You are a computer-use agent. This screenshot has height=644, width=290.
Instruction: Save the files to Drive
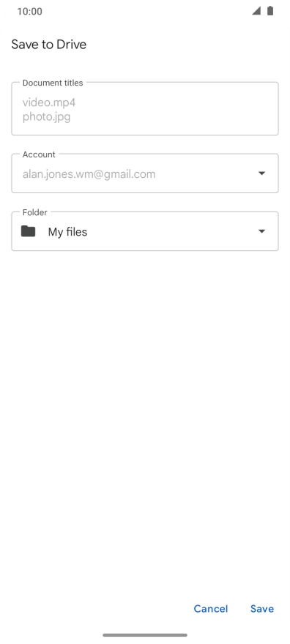click(262, 609)
